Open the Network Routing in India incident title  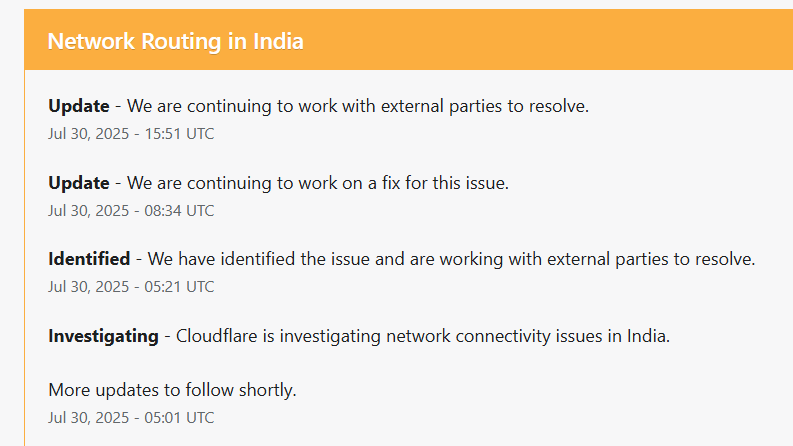point(175,41)
